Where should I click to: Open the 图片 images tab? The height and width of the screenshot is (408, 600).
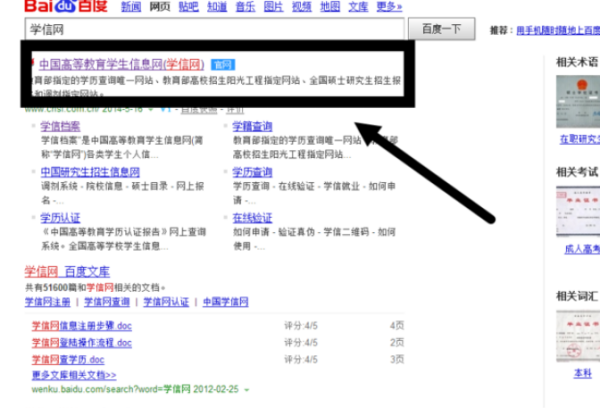(274, 7)
